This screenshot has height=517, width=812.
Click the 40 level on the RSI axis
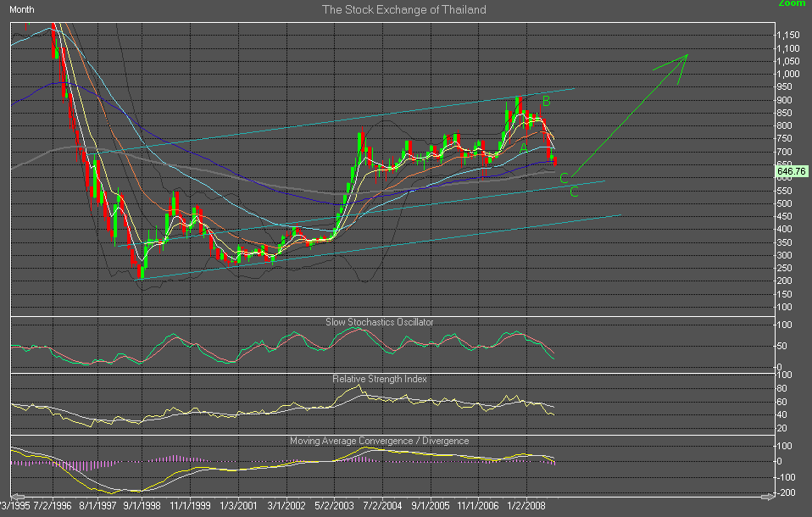tap(782, 415)
